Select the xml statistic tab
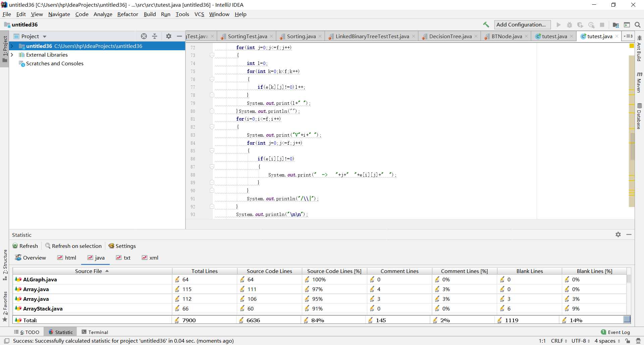This screenshot has width=644, height=345. (150, 258)
